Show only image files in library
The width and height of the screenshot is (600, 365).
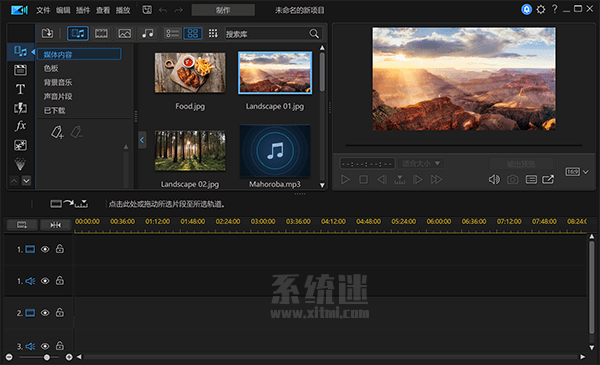(x=125, y=34)
